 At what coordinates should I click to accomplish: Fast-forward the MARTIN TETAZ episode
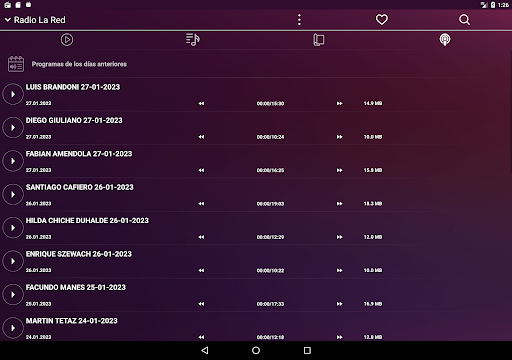click(339, 337)
